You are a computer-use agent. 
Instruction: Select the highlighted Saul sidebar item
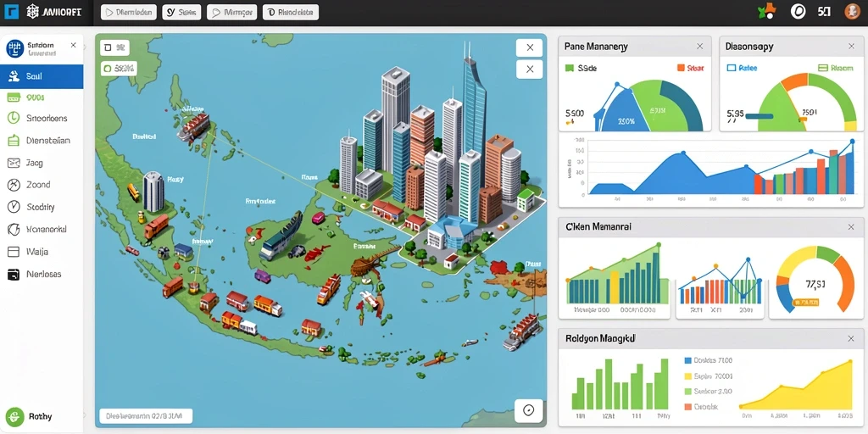tap(42, 76)
